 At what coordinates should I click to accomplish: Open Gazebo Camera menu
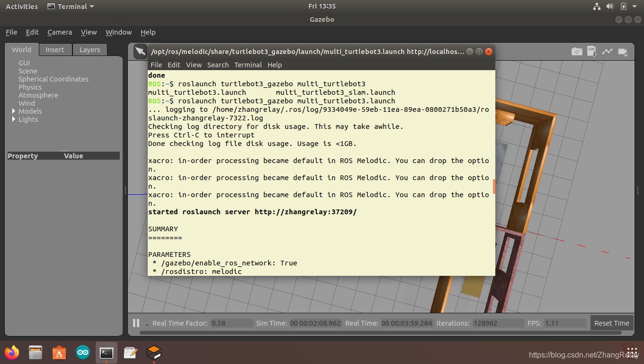click(x=60, y=32)
